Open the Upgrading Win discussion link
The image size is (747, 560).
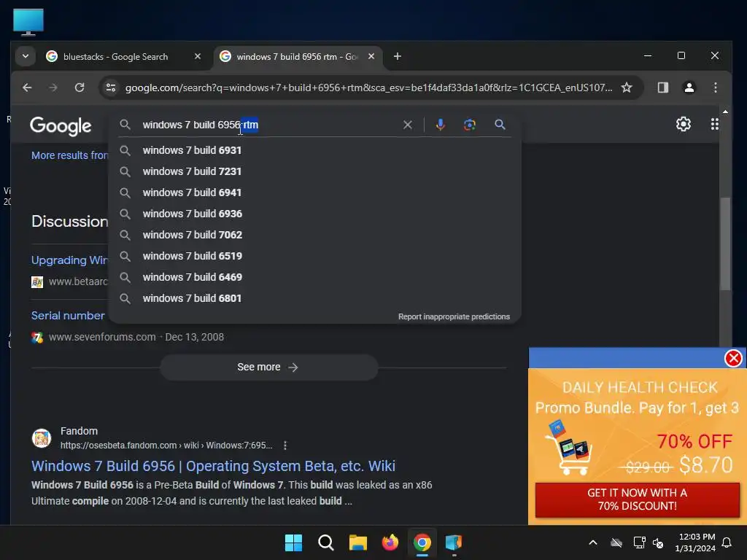point(69,260)
